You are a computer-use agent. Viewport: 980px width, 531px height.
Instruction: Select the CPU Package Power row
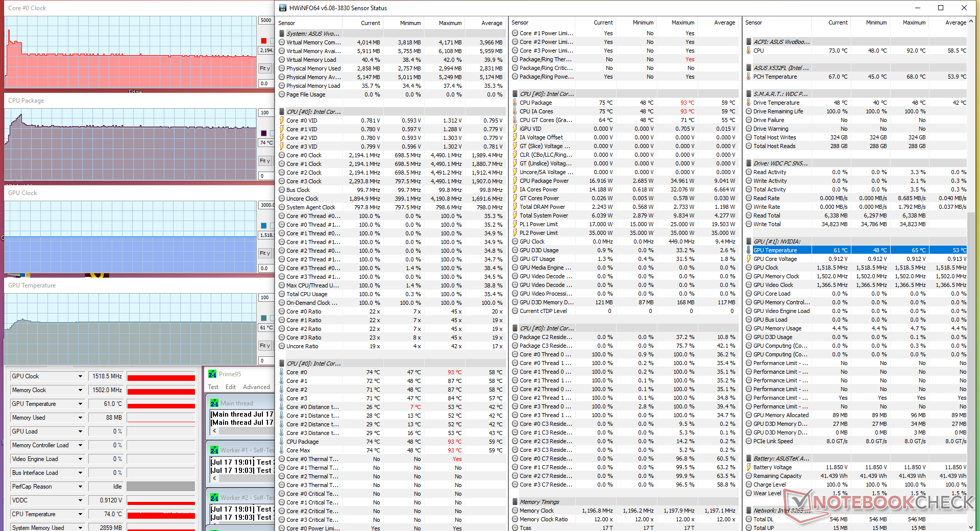(x=624, y=181)
